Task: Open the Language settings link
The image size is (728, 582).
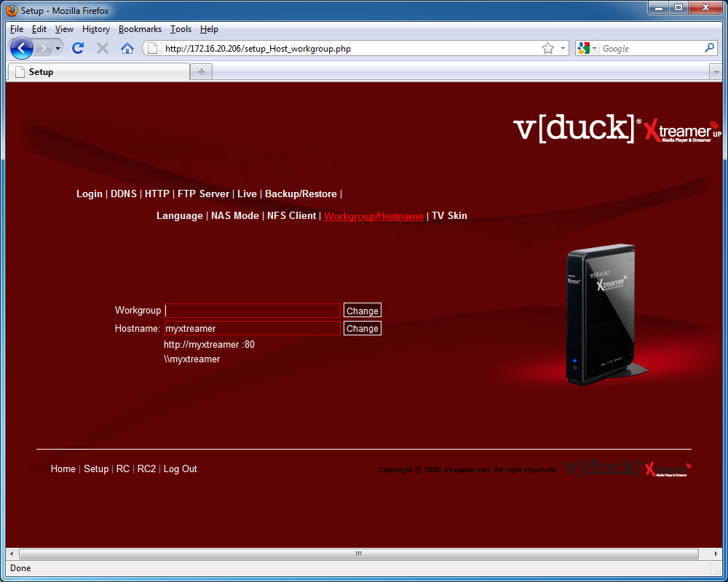Action: [x=180, y=216]
